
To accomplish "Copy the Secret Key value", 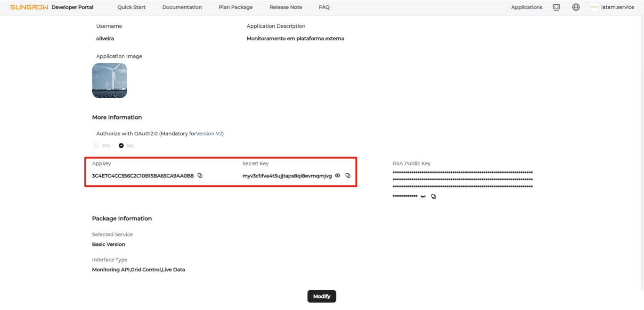I will coord(348,176).
